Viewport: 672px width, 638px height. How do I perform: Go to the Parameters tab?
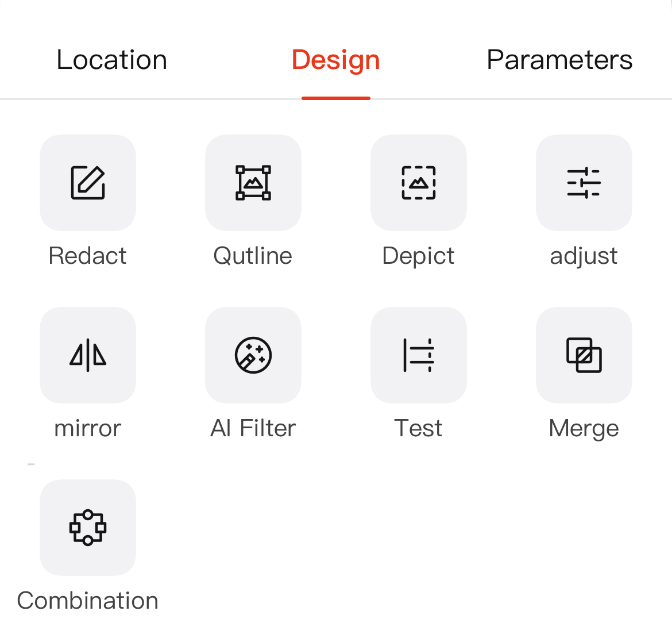tap(559, 60)
